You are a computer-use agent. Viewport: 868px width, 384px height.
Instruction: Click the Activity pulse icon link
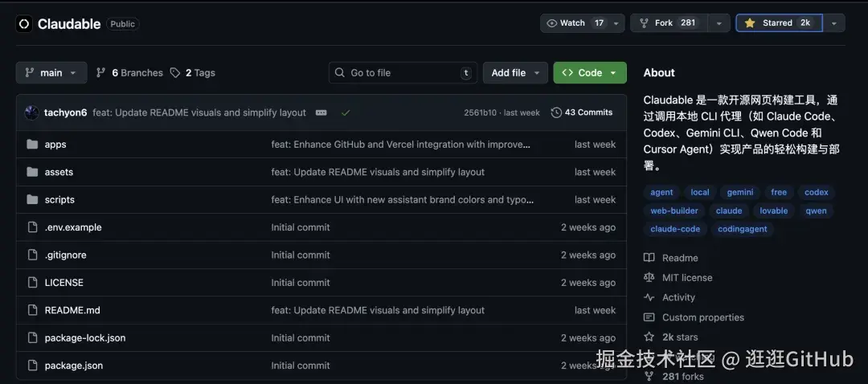[x=649, y=297]
